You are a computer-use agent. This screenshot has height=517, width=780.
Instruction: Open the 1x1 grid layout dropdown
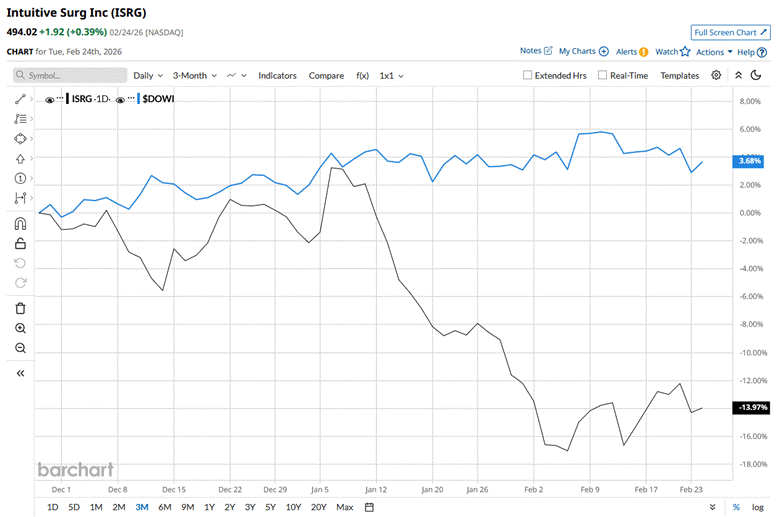pyautogui.click(x=391, y=76)
